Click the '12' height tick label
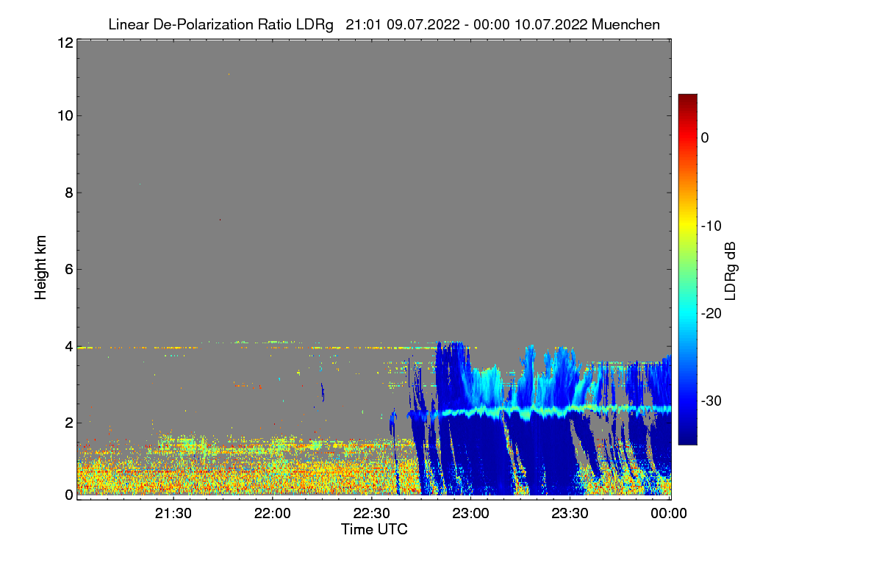This screenshot has height=588, width=882. click(65, 43)
